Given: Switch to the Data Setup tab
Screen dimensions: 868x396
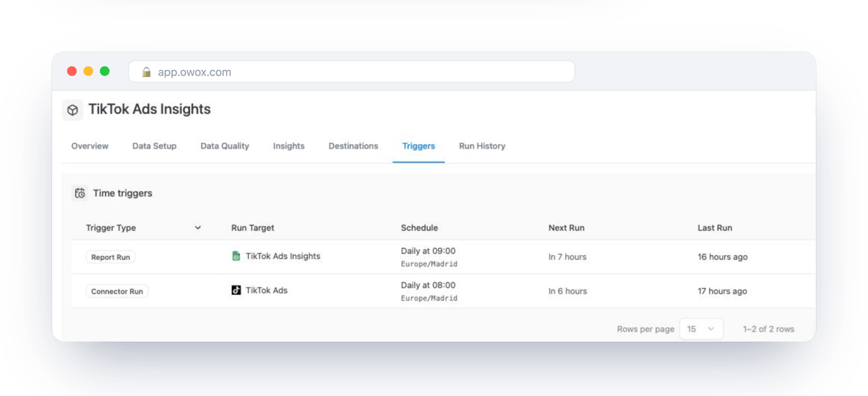Looking at the screenshot, I should coord(154,146).
